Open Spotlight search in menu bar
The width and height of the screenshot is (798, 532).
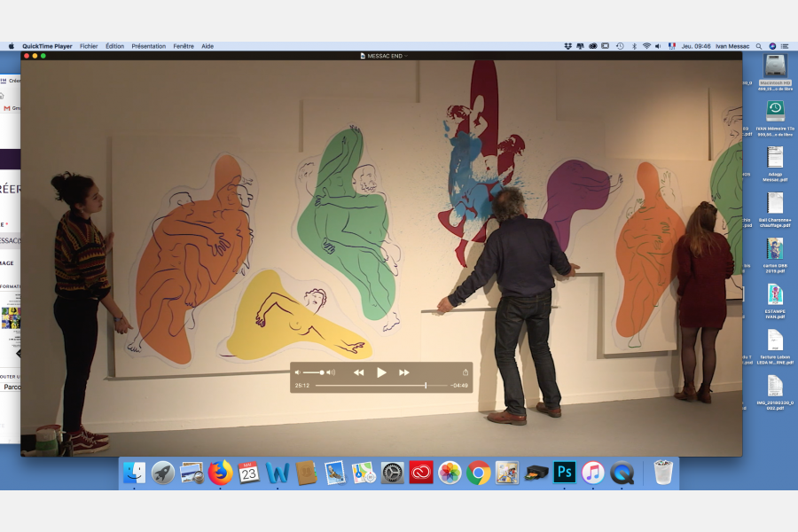coord(759,46)
